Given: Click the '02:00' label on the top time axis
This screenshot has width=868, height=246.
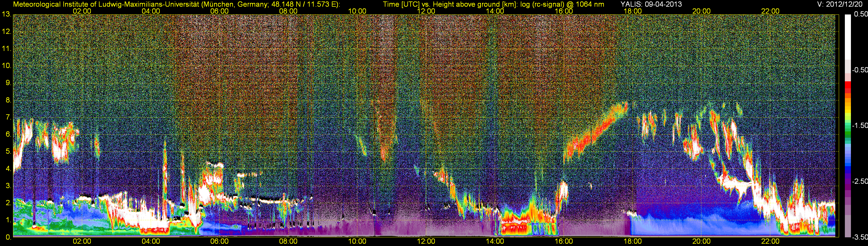Looking at the screenshot, I should click(x=82, y=11).
